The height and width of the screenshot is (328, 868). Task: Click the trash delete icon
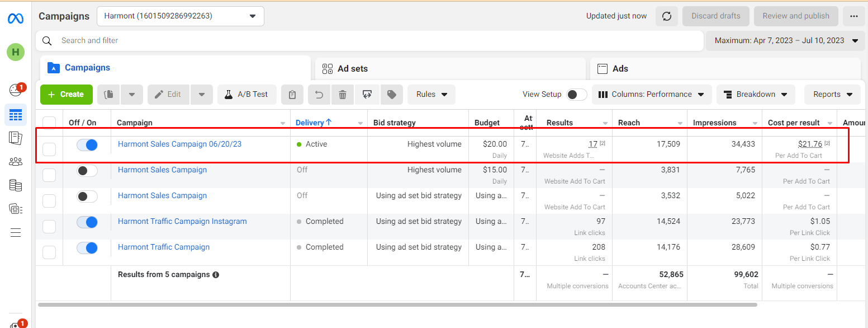(x=343, y=95)
